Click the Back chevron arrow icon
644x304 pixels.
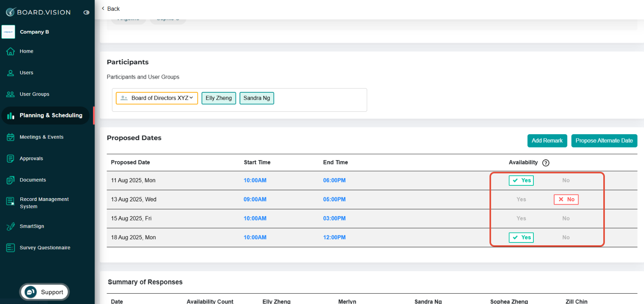(103, 8)
